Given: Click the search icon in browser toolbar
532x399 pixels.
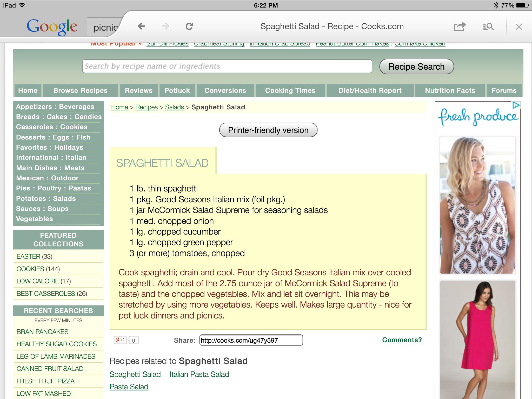Looking at the screenshot, I should 488,27.
